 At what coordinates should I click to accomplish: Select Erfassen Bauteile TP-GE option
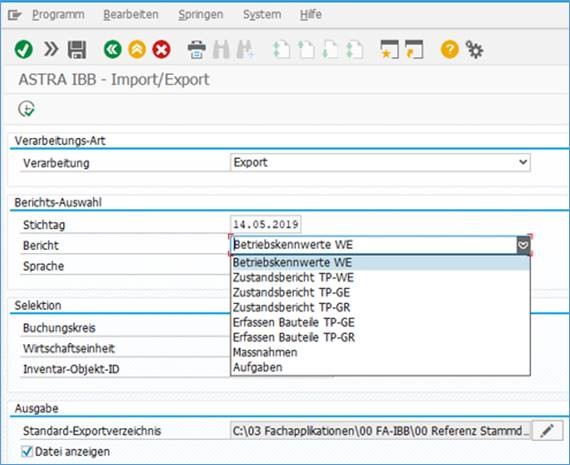coord(380,322)
